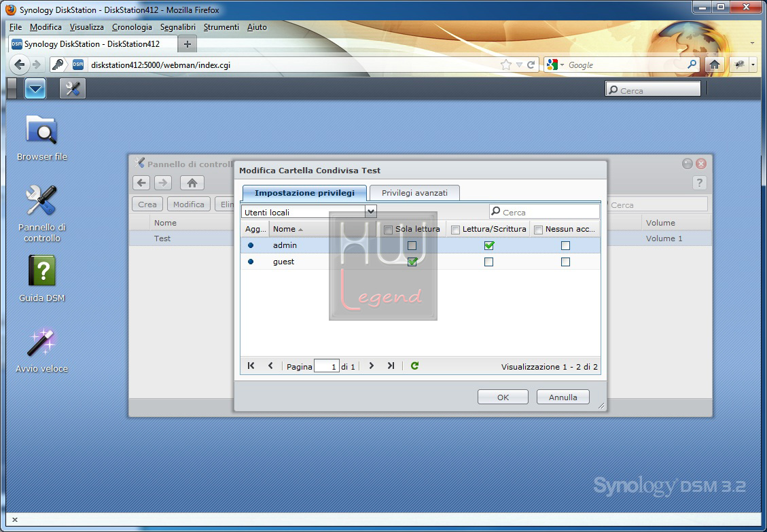The height and width of the screenshot is (532, 767).
Task: Open Pannello di controllo desktop icon
Action: click(41, 213)
